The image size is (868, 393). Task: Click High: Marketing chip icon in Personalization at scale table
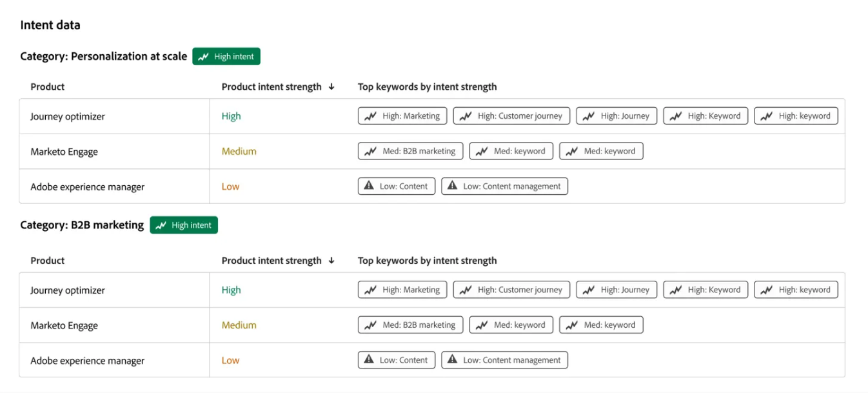370,116
